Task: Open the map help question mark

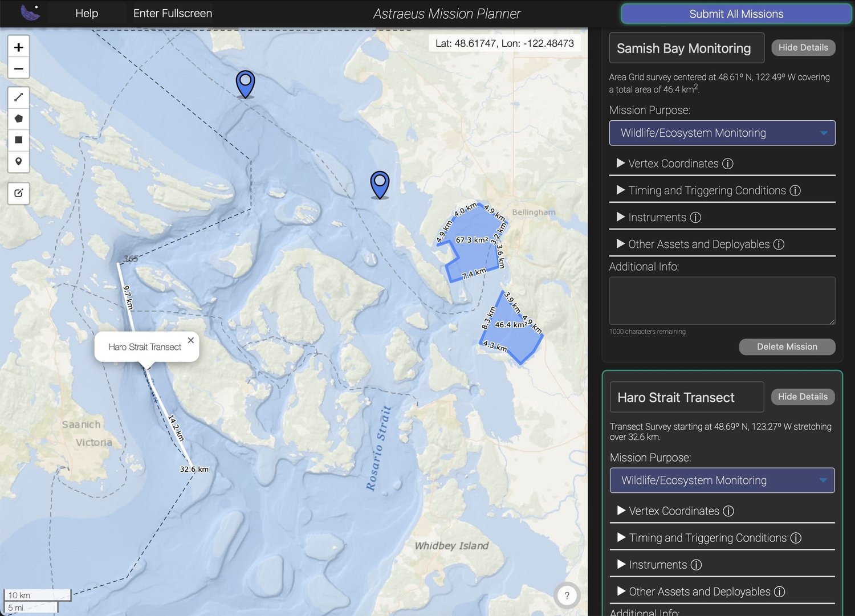Action: (567, 595)
